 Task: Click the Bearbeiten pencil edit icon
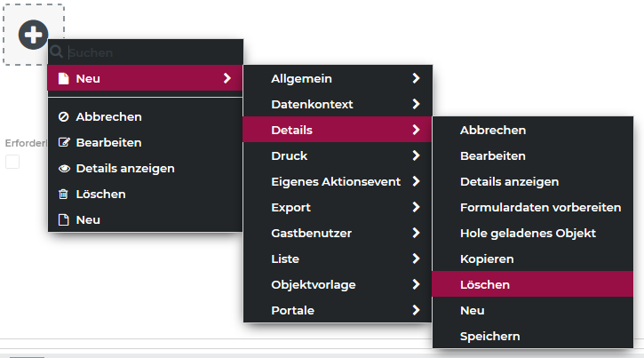(x=63, y=142)
